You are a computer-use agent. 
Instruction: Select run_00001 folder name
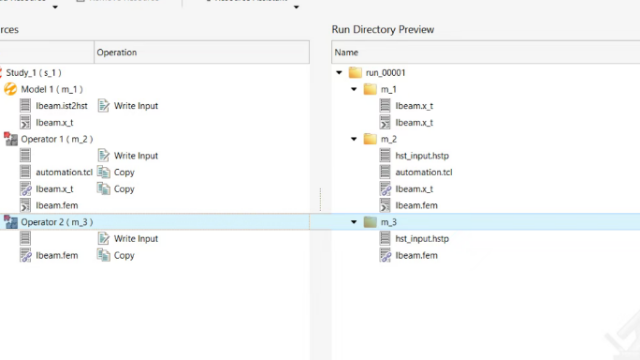[x=385, y=73]
